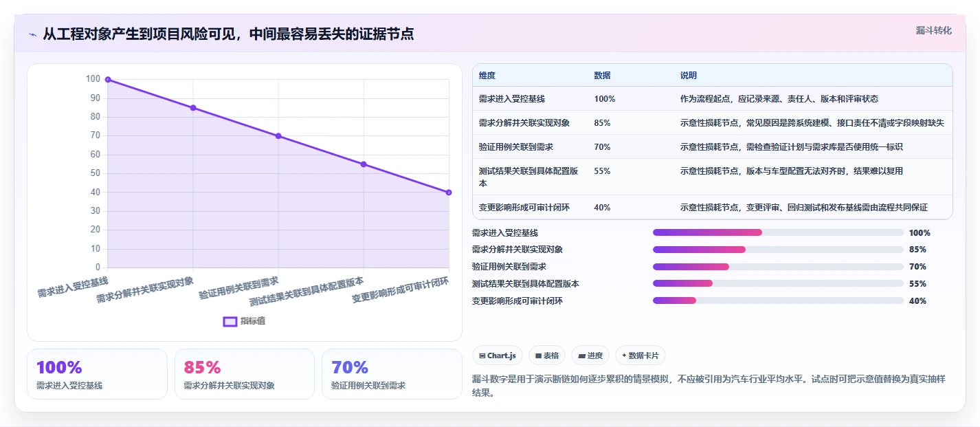Click the chart data point at value 85
This screenshot has height=427, width=980.
pyautogui.click(x=193, y=108)
